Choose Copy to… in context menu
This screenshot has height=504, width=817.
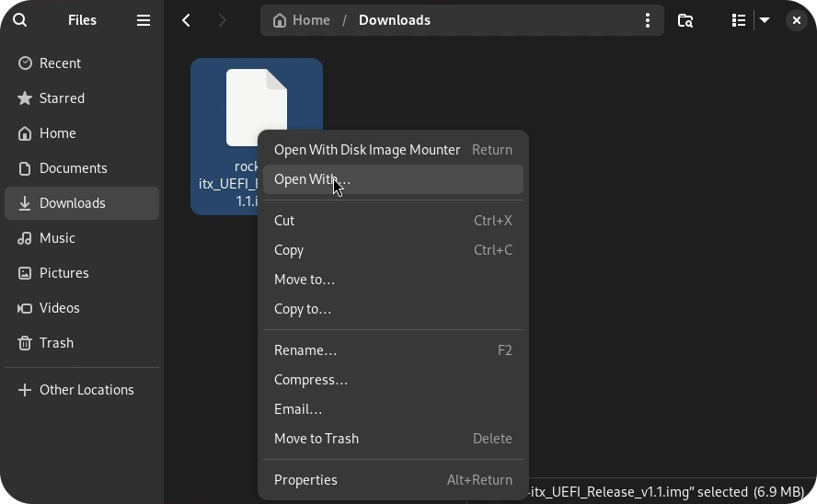tap(393, 309)
